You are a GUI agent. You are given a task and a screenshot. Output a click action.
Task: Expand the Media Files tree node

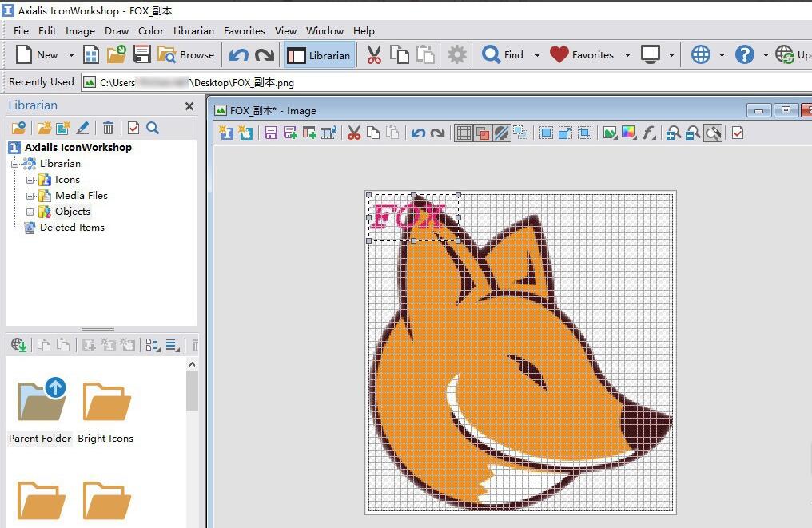point(30,196)
